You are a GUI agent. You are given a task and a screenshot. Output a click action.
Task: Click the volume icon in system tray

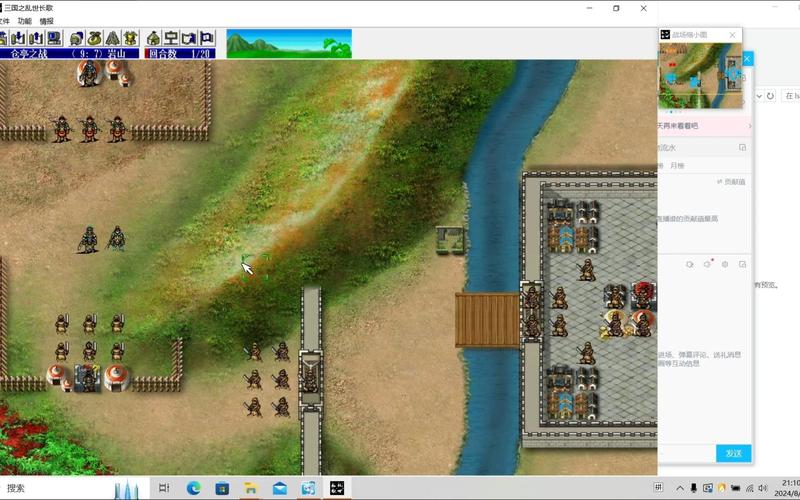pyautogui.click(x=763, y=488)
